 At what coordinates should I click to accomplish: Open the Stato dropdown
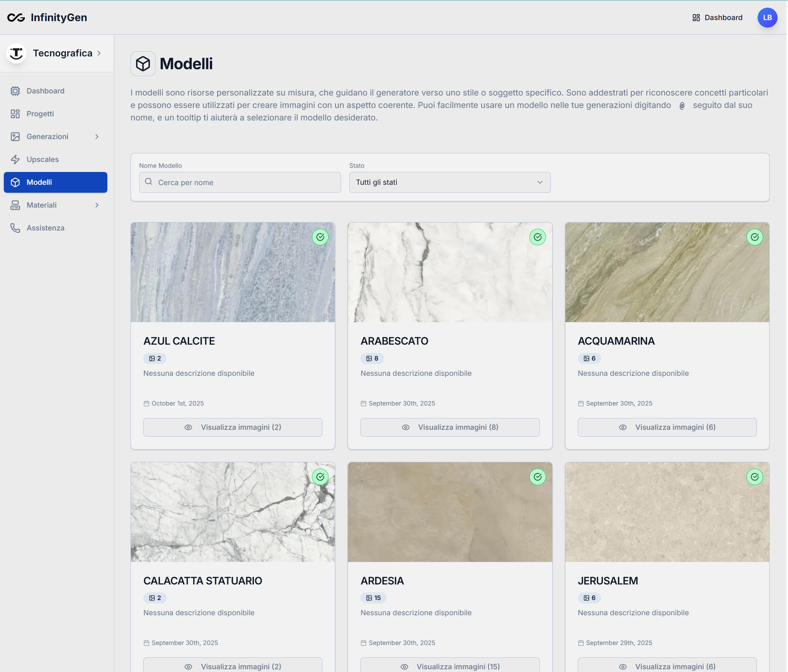tap(449, 182)
